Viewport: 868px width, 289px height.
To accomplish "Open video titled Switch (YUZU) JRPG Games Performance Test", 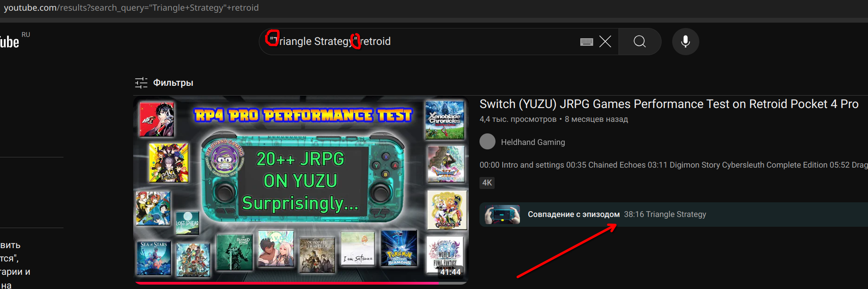I will tap(669, 104).
